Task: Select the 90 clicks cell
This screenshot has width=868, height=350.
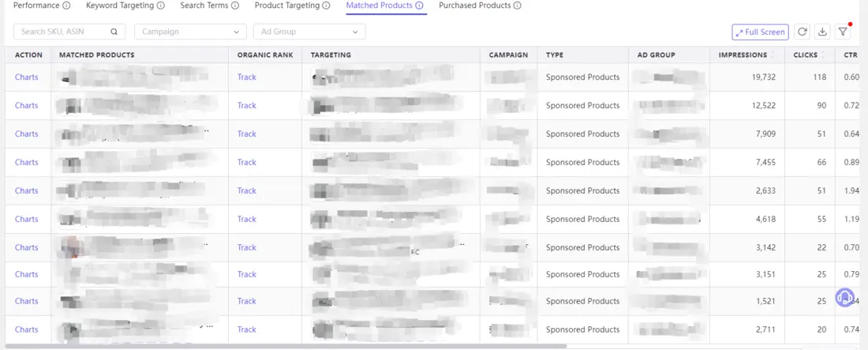Action: [x=810, y=105]
